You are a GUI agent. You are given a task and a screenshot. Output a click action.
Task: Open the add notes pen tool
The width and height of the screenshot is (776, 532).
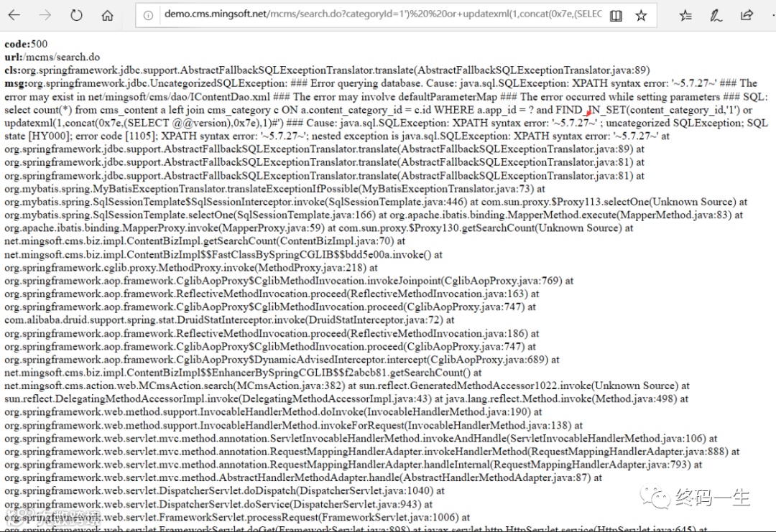716,16
